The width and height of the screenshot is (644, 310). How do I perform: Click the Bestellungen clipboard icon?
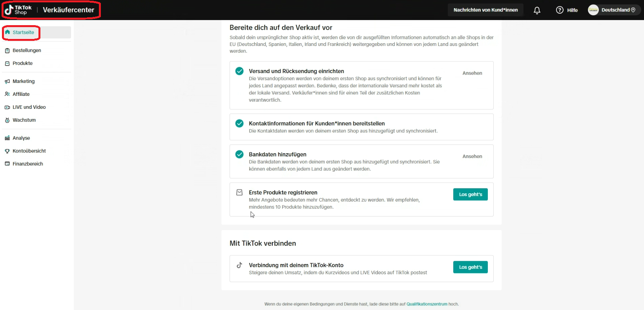7,51
